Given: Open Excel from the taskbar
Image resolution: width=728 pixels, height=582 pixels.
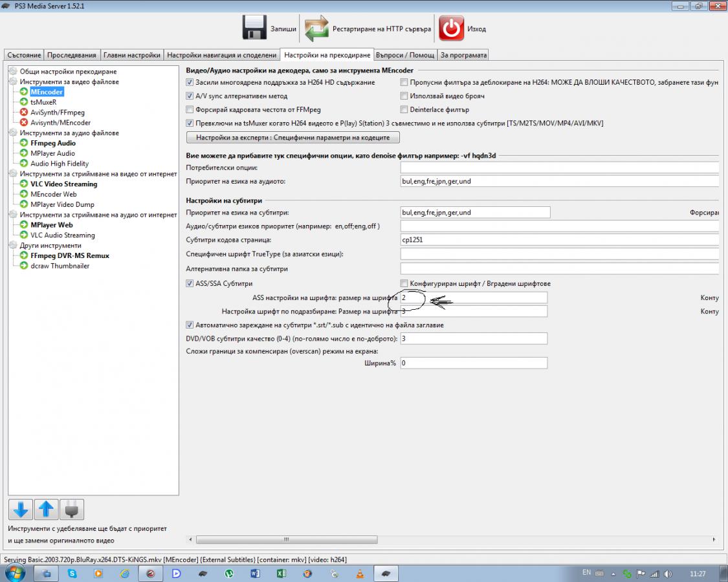Looking at the screenshot, I should [281, 574].
